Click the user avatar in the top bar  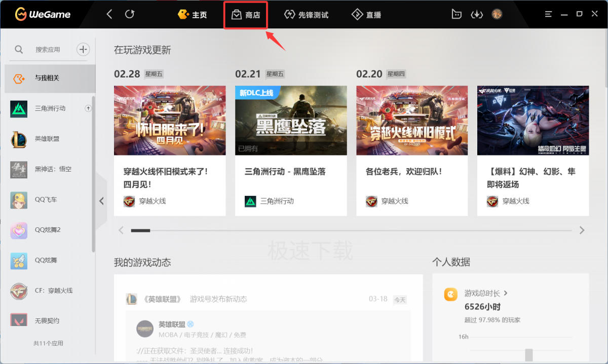click(x=497, y=14)
